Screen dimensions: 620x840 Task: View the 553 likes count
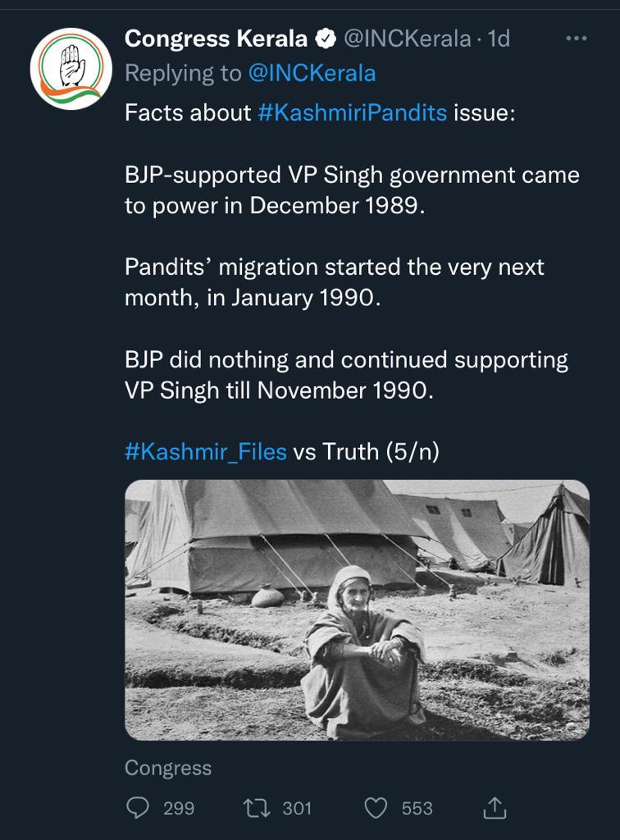coord(417,809)
